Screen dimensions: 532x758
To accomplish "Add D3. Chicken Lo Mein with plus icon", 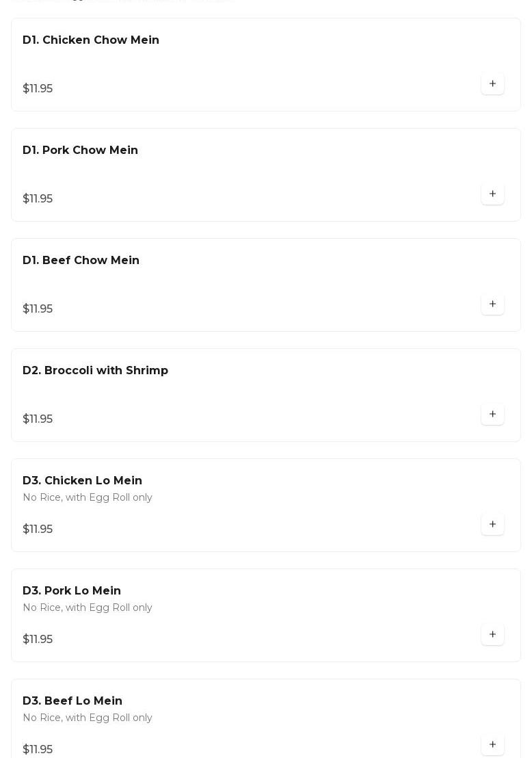I will 492,525.
